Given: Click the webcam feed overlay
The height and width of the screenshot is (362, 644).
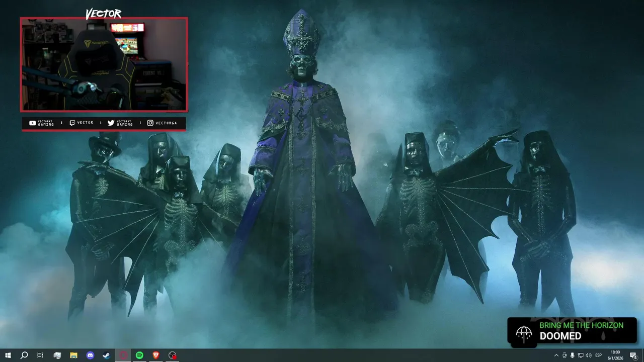Looking at the screenshot, I should pos(104,64).
